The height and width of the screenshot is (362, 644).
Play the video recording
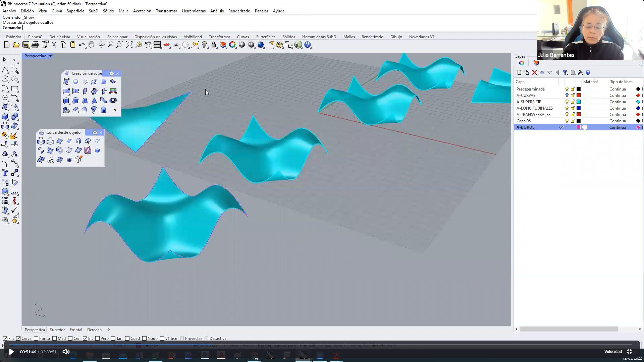click(x=11, y=352)
